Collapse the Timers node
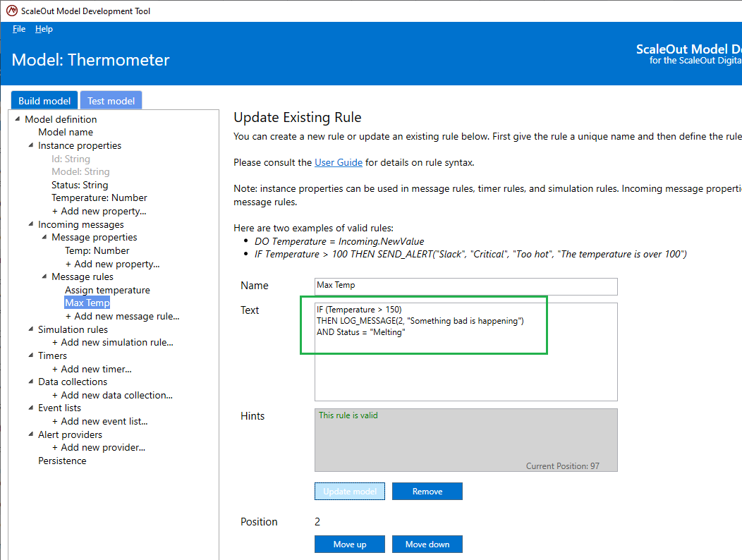 coord(31,355)
